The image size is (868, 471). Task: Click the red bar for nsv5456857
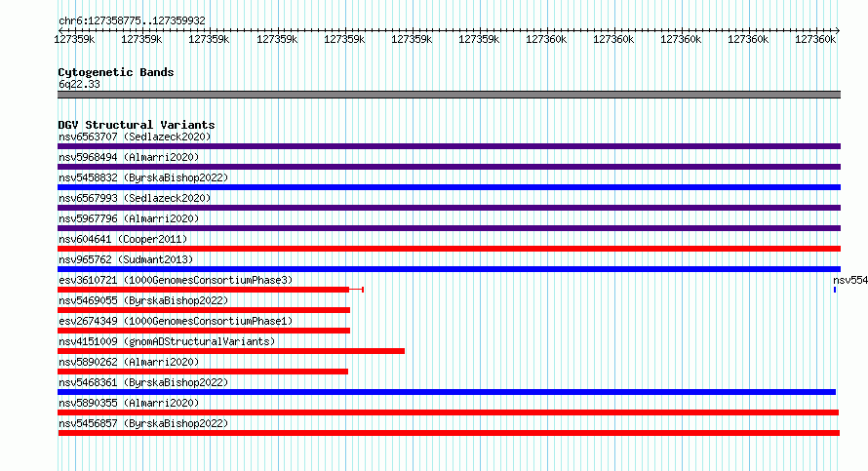(x=449, y=433)
